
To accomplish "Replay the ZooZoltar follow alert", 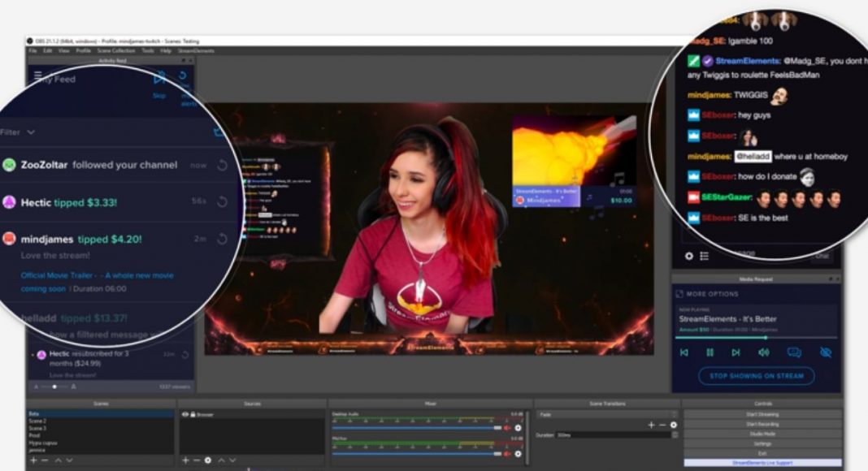I will pyautogui.click(x=222, y=165).
